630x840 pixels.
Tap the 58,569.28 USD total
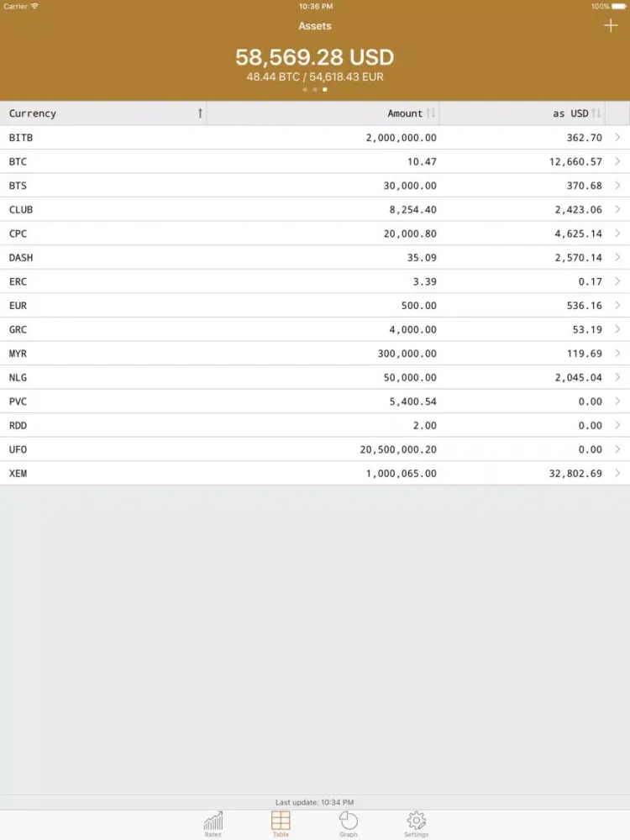[314, 57]
